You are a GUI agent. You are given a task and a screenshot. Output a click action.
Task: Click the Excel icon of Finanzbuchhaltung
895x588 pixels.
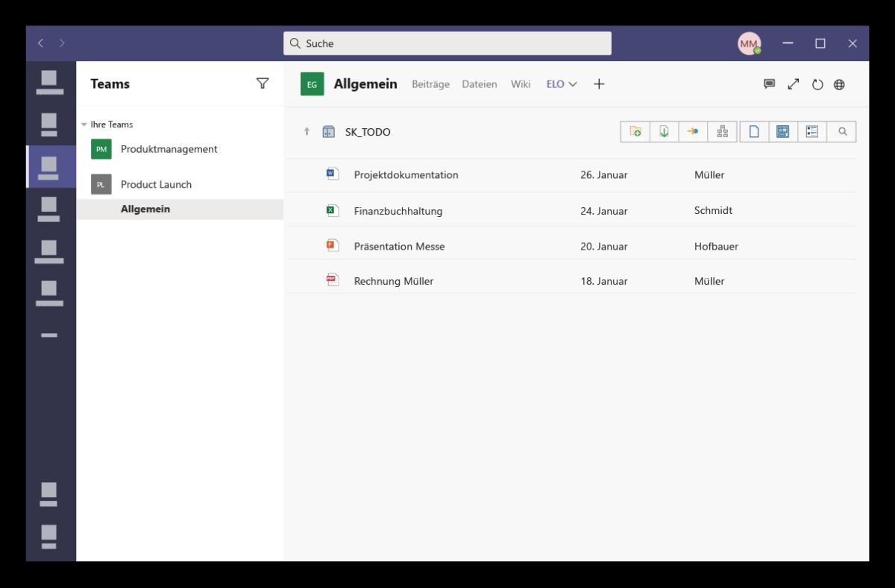[x=333, y=210]
